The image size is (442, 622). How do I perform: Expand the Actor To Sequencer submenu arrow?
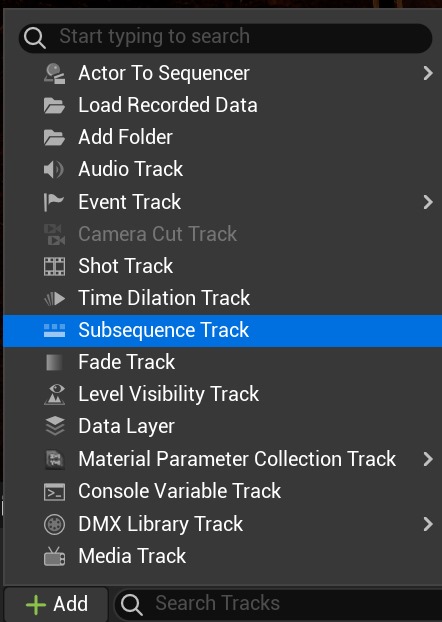tap(428, 73)
